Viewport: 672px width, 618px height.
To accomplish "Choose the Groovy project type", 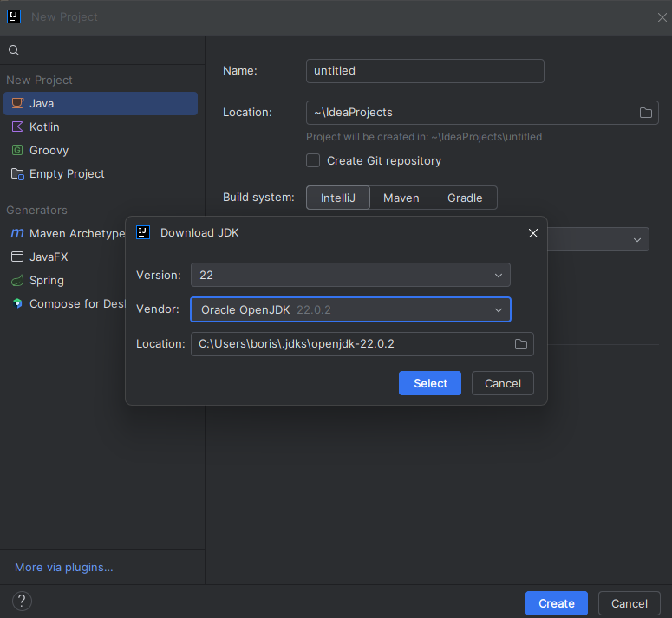I will pos(49,150).
